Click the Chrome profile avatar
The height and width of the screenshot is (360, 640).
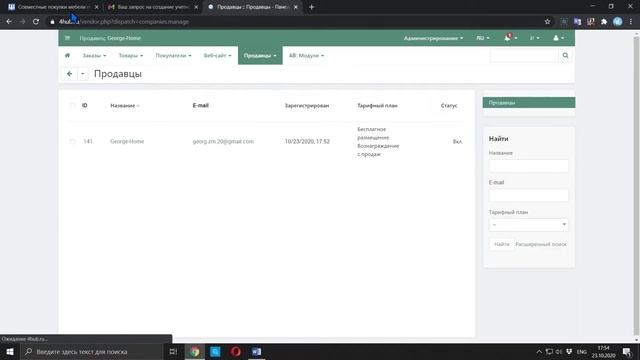(x=618, y=22)
